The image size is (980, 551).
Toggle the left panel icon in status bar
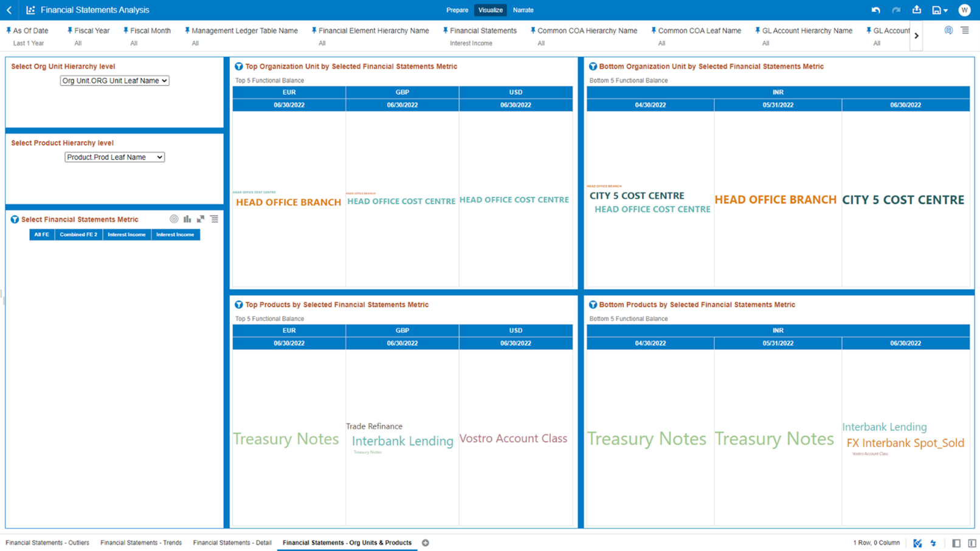[x=956, y=543]
